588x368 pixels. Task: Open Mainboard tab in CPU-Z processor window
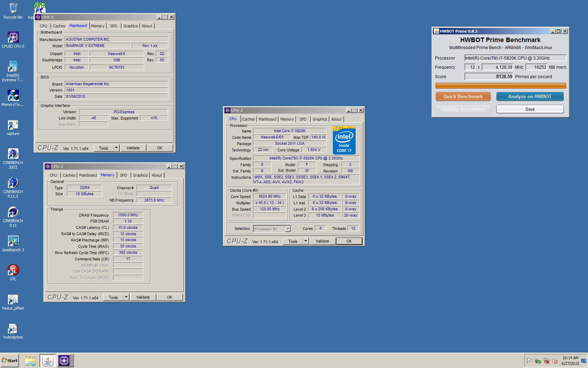(x=267, y=119)
